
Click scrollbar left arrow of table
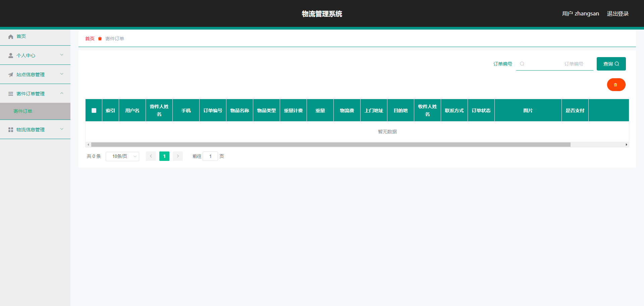(x=88, y=145)
